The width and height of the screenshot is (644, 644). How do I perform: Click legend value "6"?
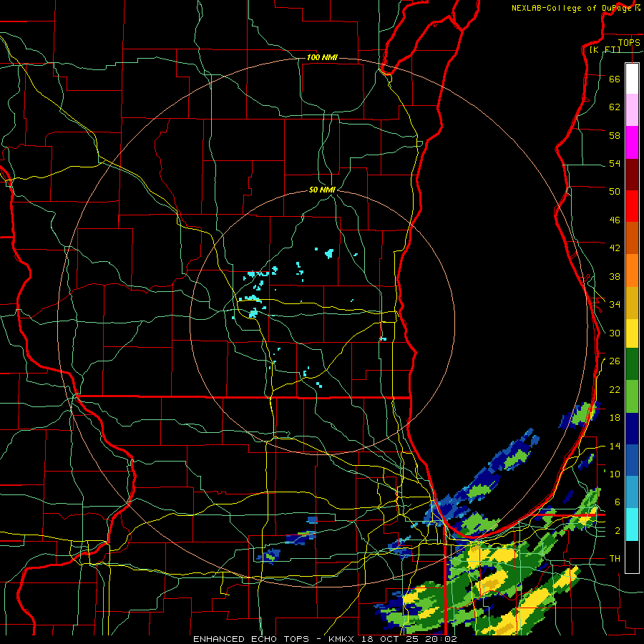(x=618, y=502)
